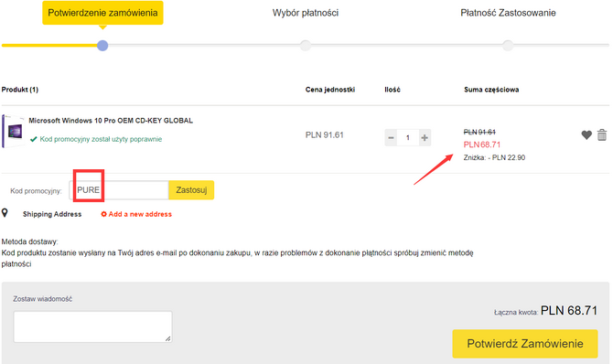Image resolution: width=613 pixels, height=364 pixels.
Task: Click the Kod promocyjny: label
Action: (36, 191)
